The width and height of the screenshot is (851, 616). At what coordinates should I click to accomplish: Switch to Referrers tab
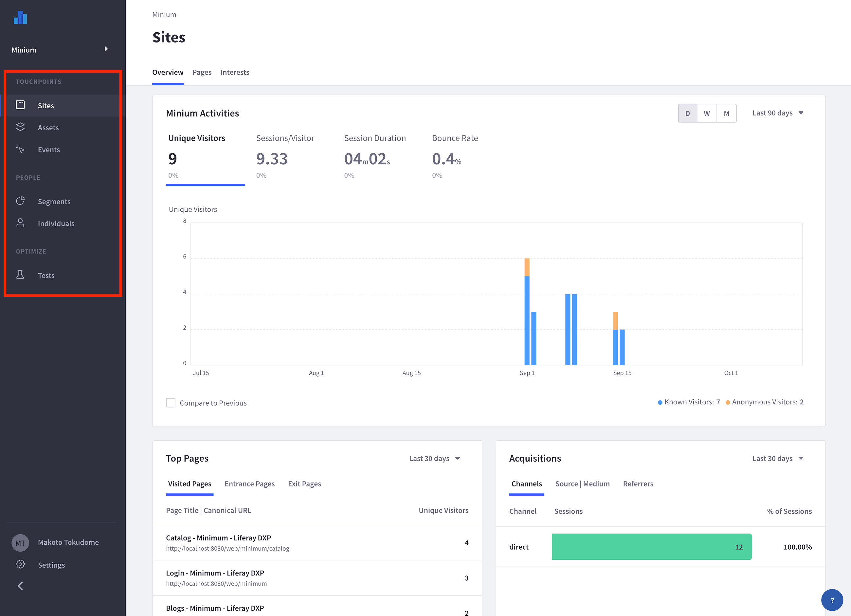[x=638, y=484]
